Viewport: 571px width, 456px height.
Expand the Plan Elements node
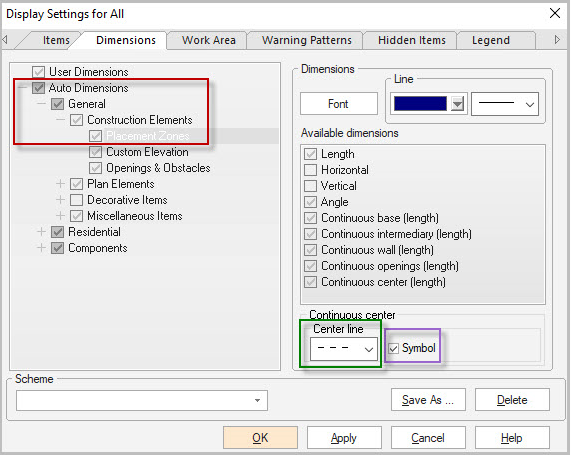click(60, 184)
